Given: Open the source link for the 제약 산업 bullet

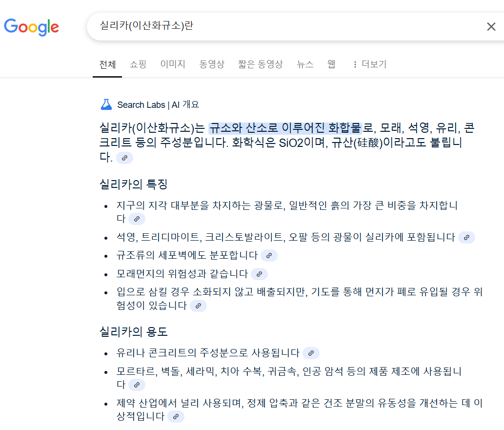Looking at the screenshot, I should pos(176,416).
